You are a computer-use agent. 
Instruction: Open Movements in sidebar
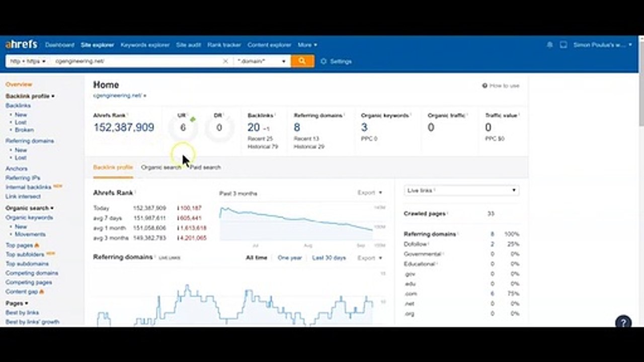point(30,234)
